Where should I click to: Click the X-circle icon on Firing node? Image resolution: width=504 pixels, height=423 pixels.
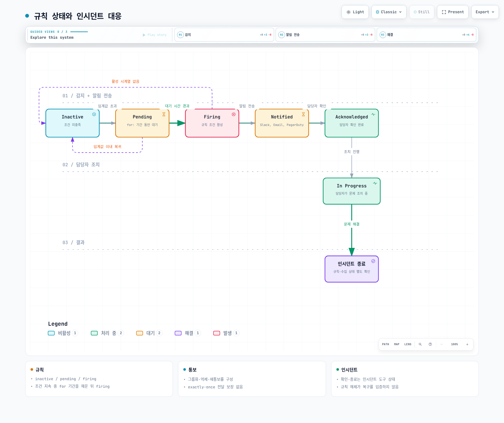coord(234,114)
